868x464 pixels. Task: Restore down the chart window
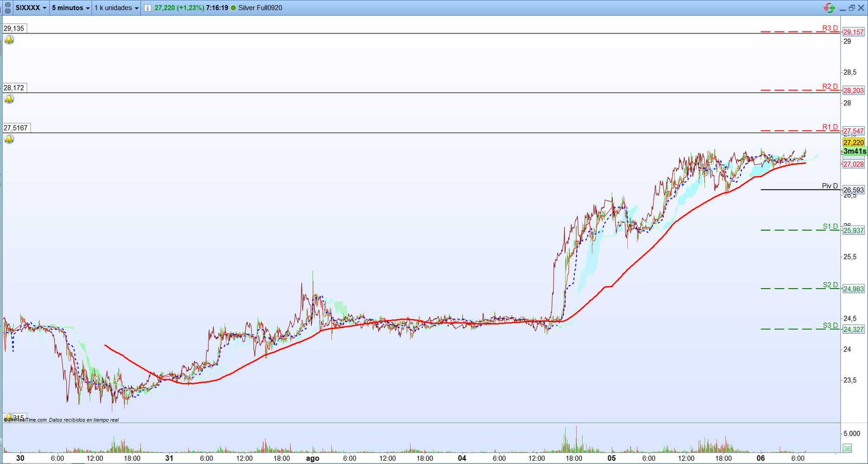click(x=852, y=8)
